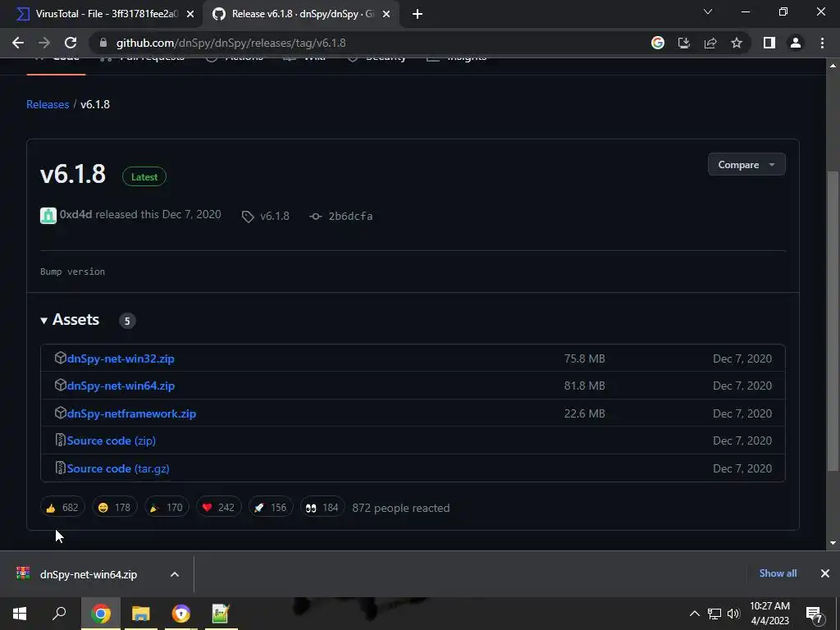Collapse the Assets section
840x630 pixels.
70,320
